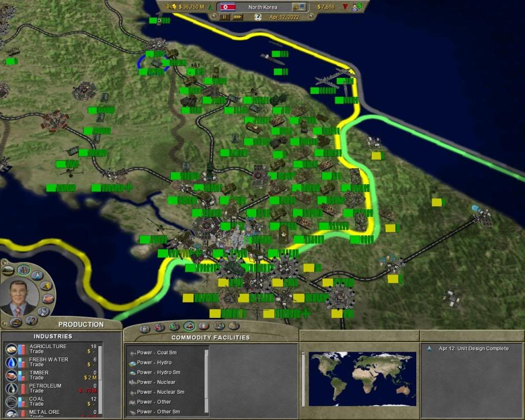
Task: Click Fresh Water supply-demand bar graph
Action: coord(22,363)
